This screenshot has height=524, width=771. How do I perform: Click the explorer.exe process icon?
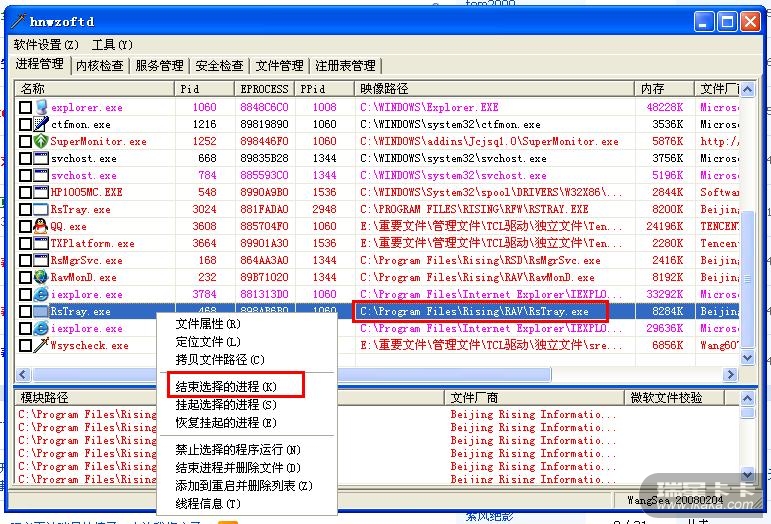pyautogui.click(x=41, y=107)
